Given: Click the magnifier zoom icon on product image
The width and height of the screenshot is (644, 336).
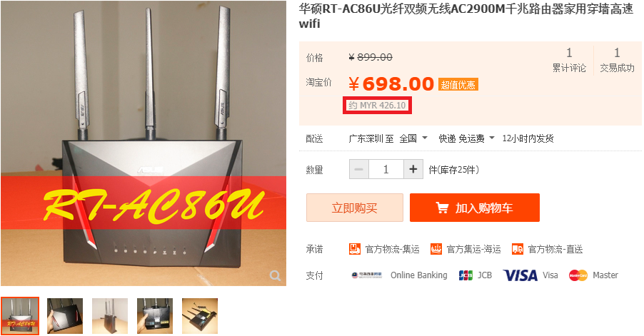Looking at the screenshot, I should click(x=275, y=275).
